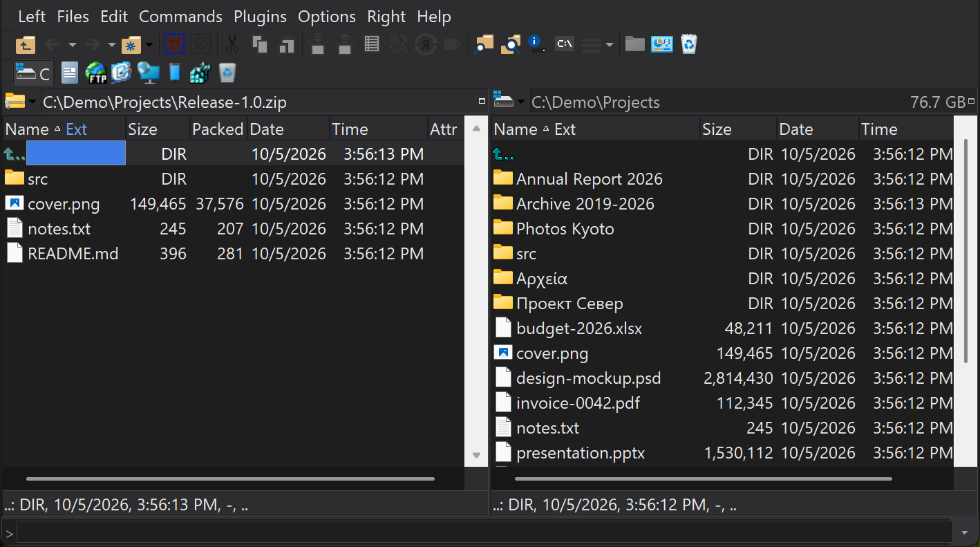This screenshot has width=980, height=547.
Task: Sort right panel by Size column
Action: [737, 129]
